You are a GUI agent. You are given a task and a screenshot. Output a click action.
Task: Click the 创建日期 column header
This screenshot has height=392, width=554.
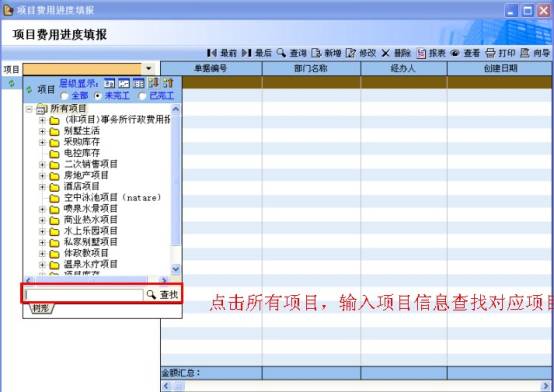click(x=500, y=68)
